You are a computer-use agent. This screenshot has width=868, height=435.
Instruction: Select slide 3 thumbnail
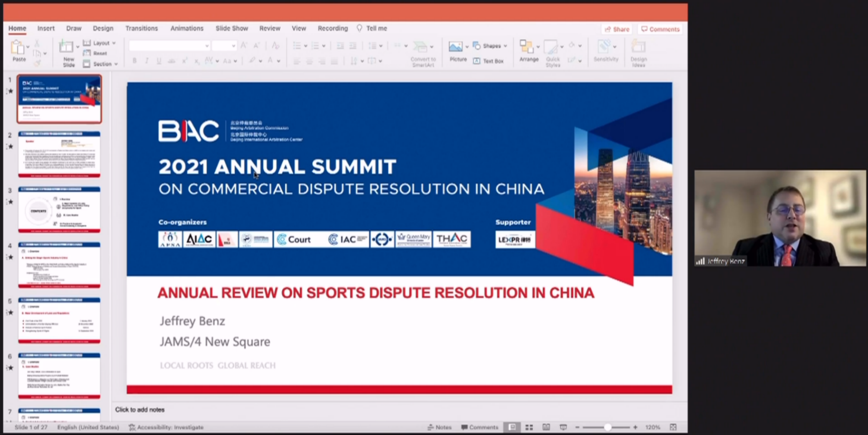[59, 210]
